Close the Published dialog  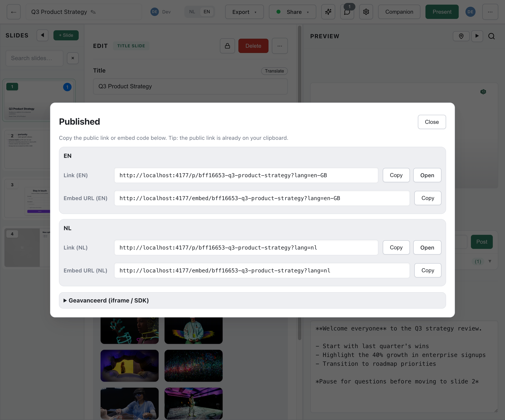tap(432, 122)
